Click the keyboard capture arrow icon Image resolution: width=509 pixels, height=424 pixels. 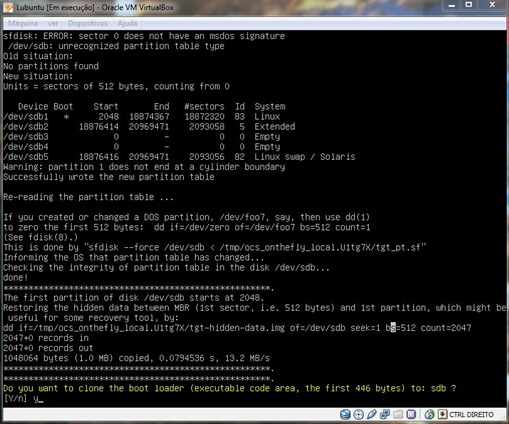pyautogui.click(x=442, y=414)
